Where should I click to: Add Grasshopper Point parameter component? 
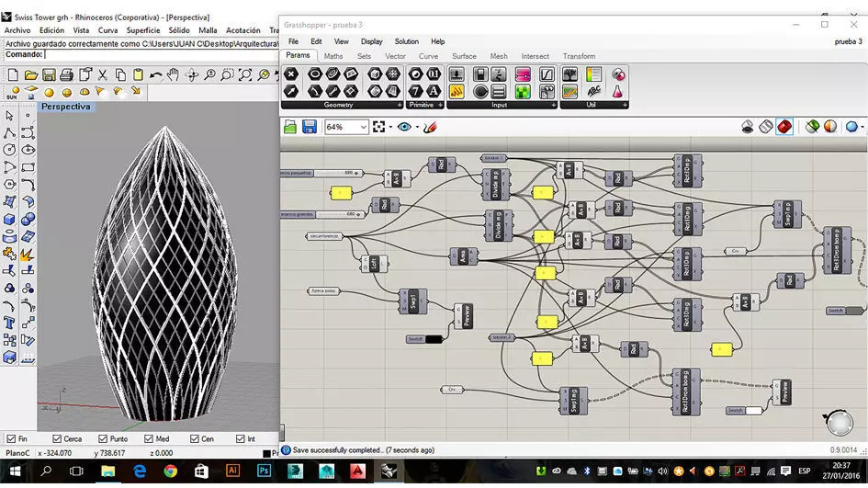point(291,74)
